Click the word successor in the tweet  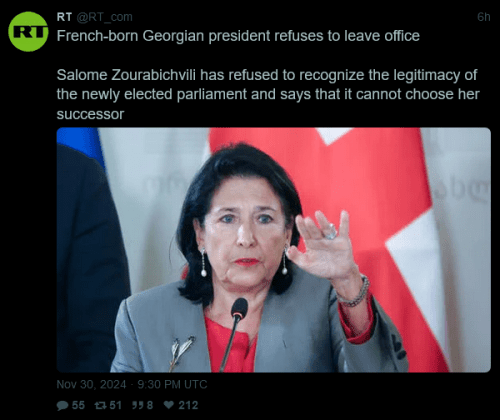pos(90,114)
